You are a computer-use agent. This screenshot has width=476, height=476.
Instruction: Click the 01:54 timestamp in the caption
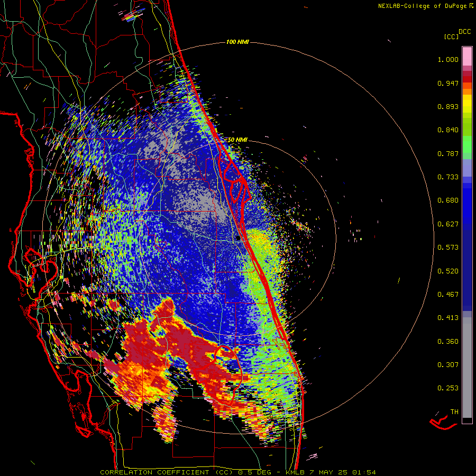pos(364,472)
